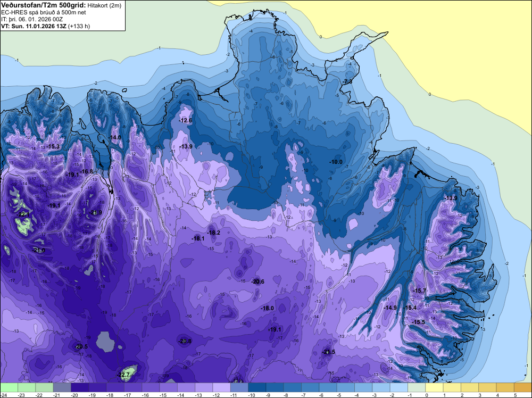Click the -20.5 temperature value on map
532x398 pixels.
point(81,346)
